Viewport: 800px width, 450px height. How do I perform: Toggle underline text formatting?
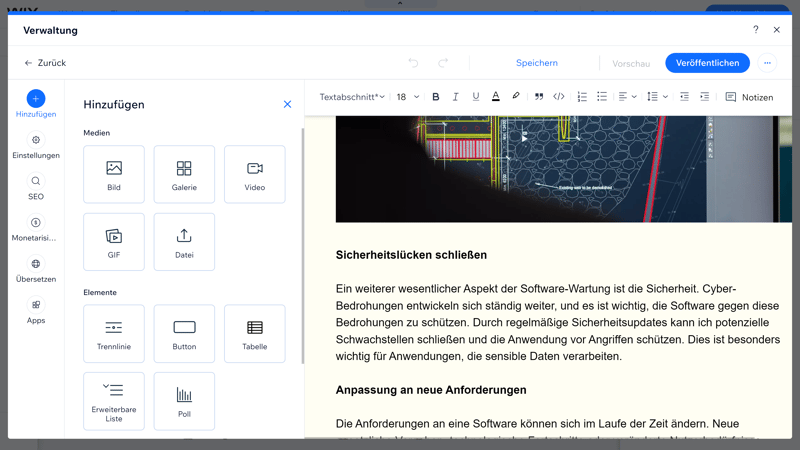tap(476, 97)
